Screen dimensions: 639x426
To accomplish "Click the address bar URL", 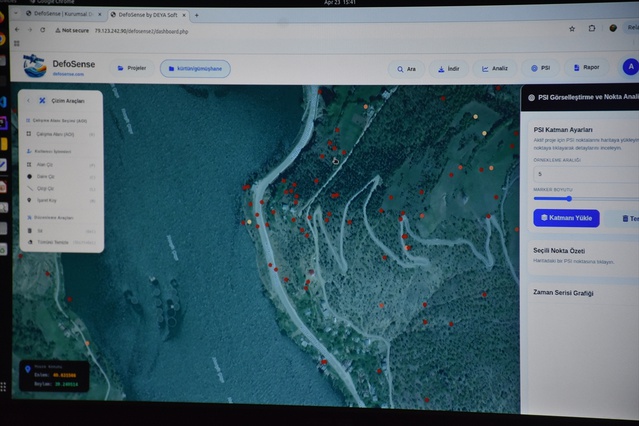I will (141, 31).
